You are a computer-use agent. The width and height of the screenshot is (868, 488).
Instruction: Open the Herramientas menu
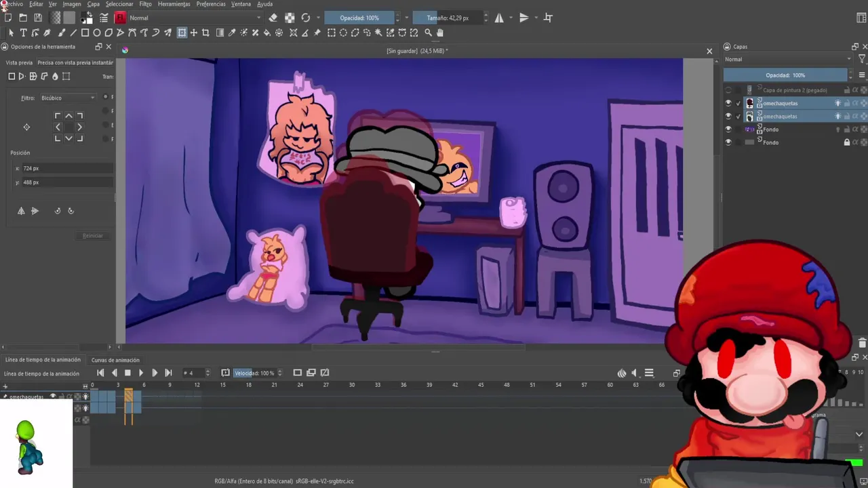pos(174,4)
